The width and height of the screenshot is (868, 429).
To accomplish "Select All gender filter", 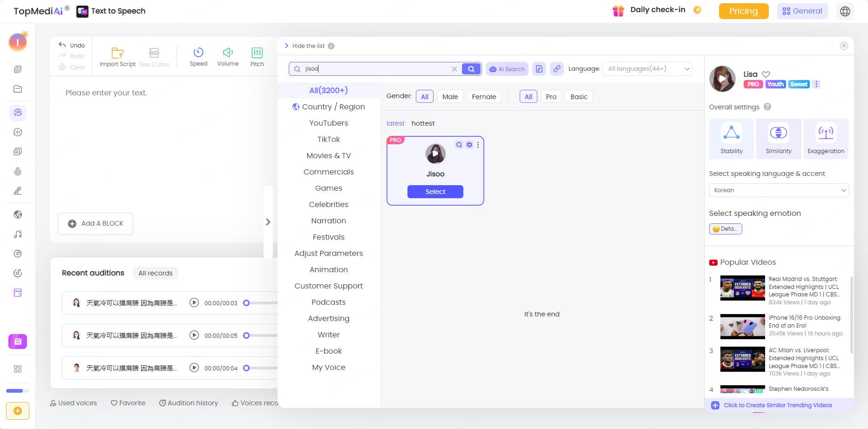I will coord(425,97).
